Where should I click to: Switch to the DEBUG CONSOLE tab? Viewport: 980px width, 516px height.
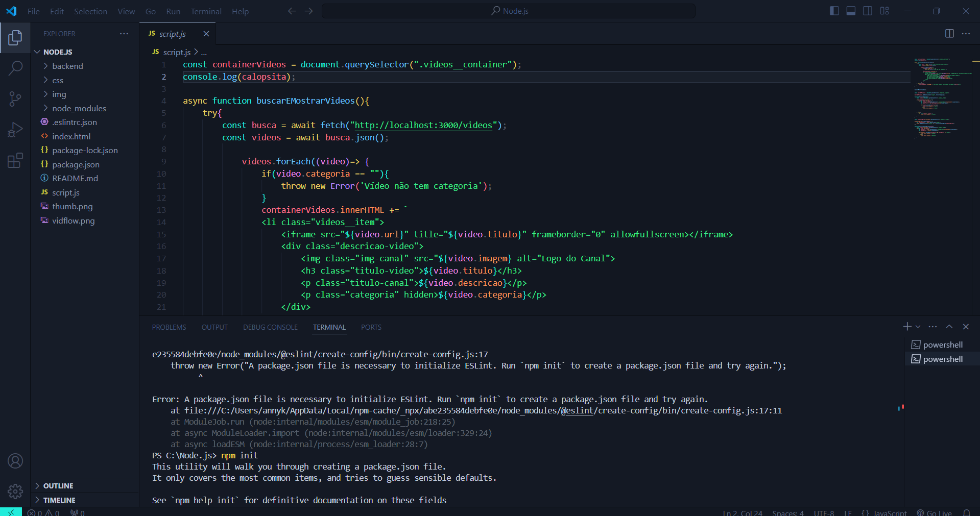(x=270, y=327)
